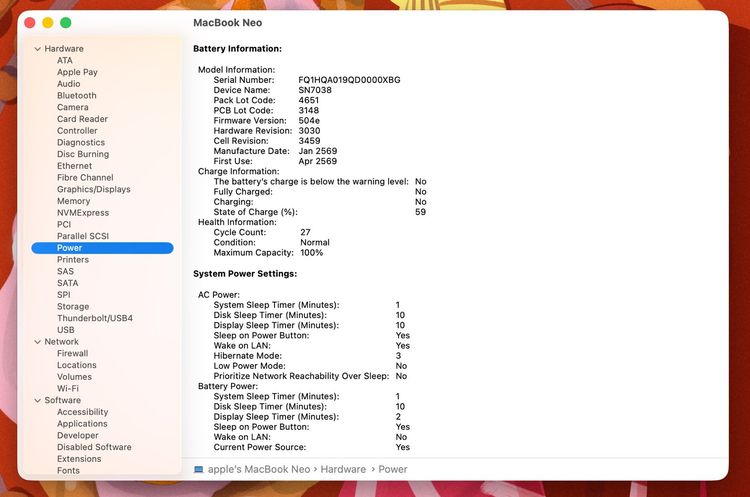750x497 pixels.
Task: Select Fonts in the sidebar
Action: click(68, 471)
